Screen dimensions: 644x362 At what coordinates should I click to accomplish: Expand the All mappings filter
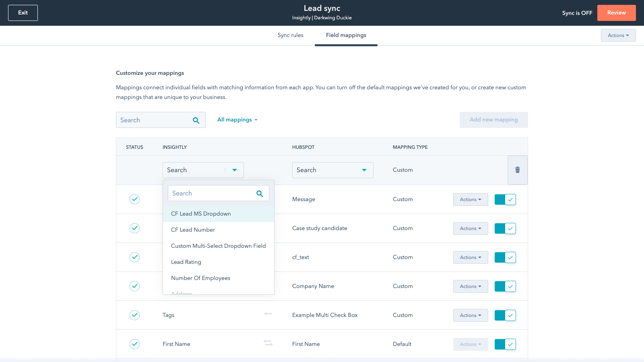tap(237, 120)
